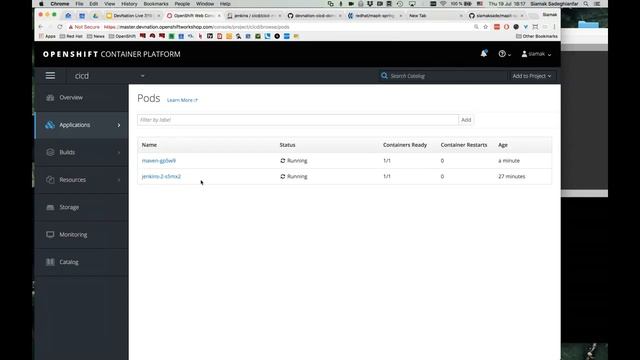The height and width of the screenshot is (360, 640).
Task: Expand Builds submenu chevron
Action: (119, 152)
